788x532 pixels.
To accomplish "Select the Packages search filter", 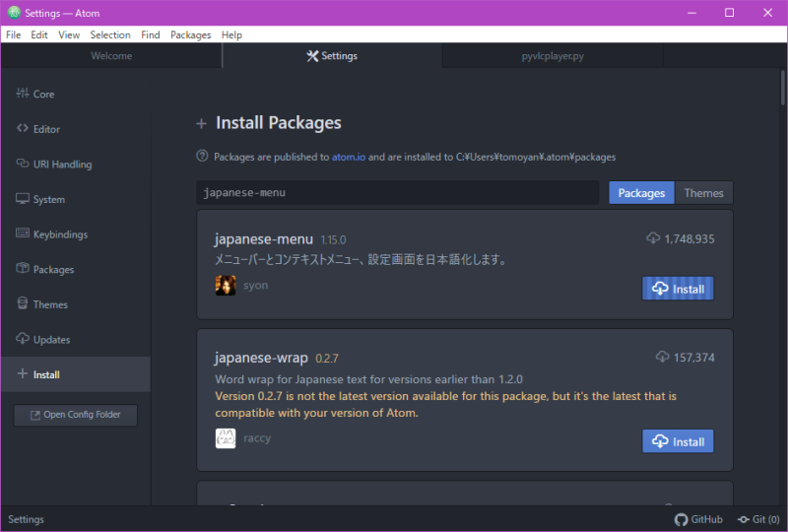I will (x=641, y=193).
